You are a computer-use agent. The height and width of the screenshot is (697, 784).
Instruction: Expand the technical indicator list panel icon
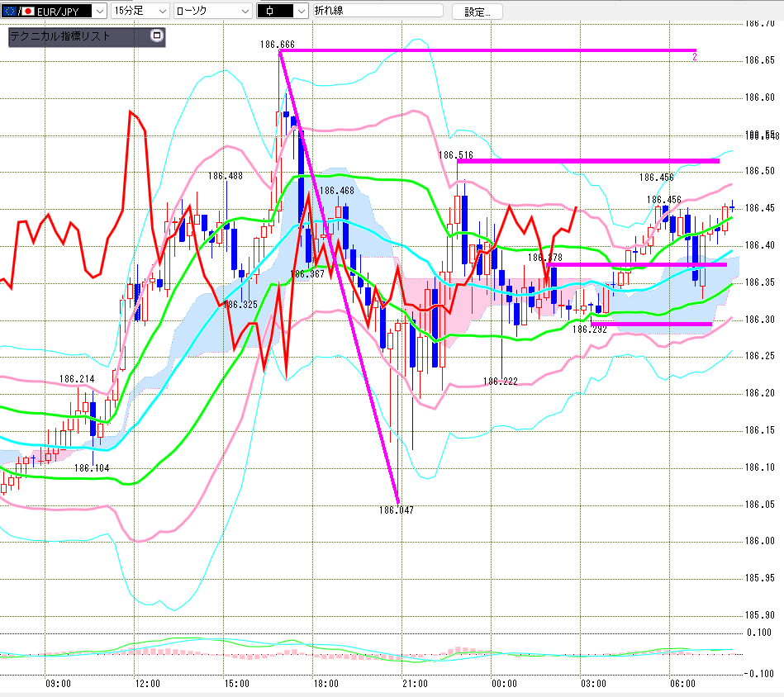(x=157, y=36)
